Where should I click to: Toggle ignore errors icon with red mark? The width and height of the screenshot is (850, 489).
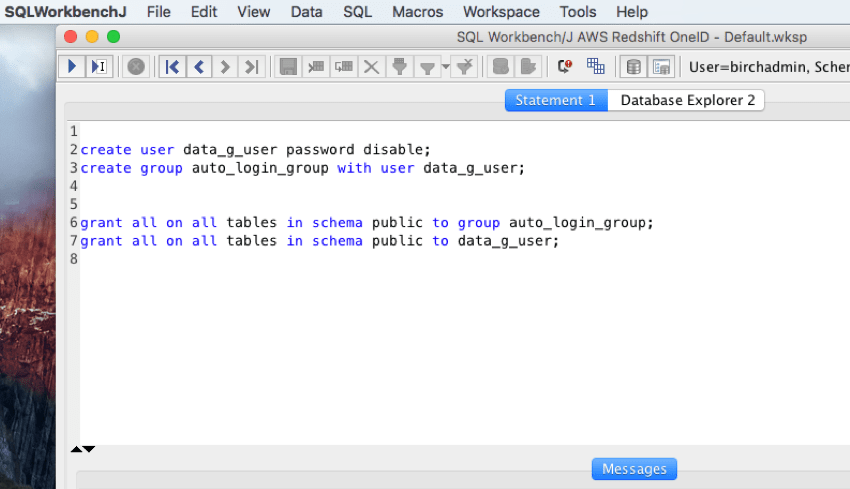coord(564,67)
